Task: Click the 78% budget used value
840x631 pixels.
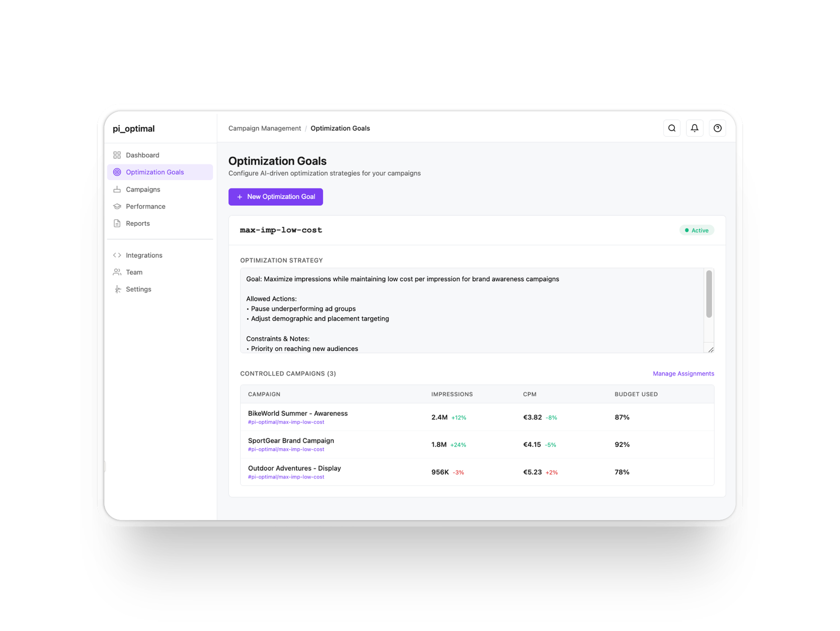Action: coord(622,473)
